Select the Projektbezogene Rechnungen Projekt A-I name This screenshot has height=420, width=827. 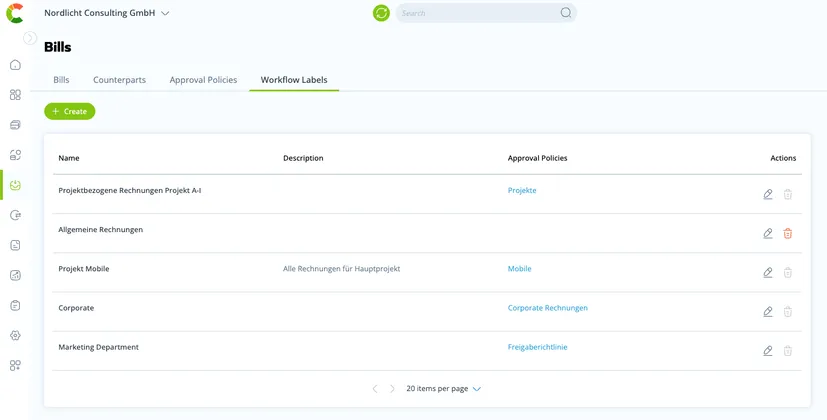130,190
